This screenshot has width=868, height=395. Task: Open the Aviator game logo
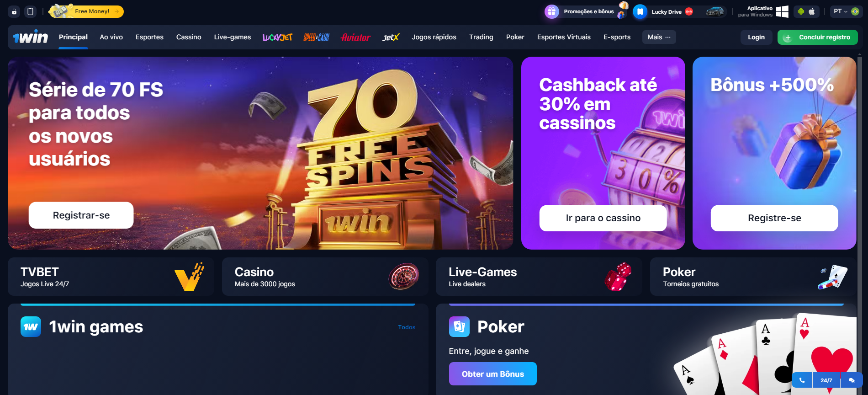tap(355, 37)
